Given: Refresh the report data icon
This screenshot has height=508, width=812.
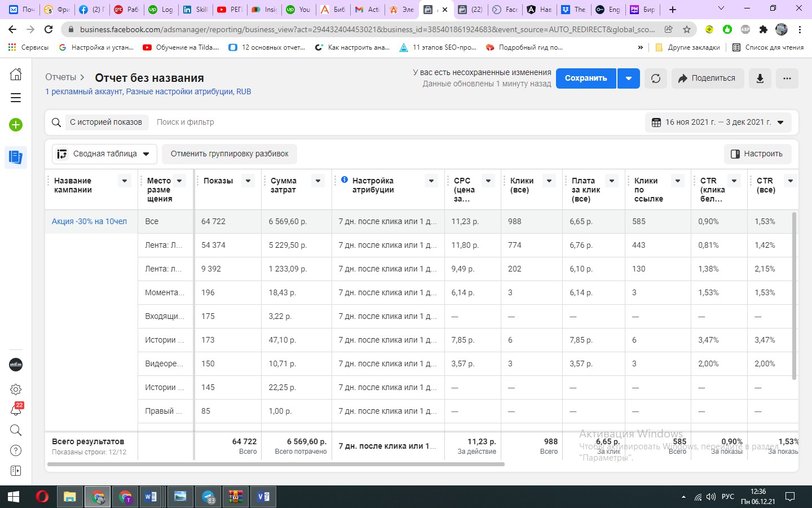Looking at the screenshot, I should click(x=656, y=78).
